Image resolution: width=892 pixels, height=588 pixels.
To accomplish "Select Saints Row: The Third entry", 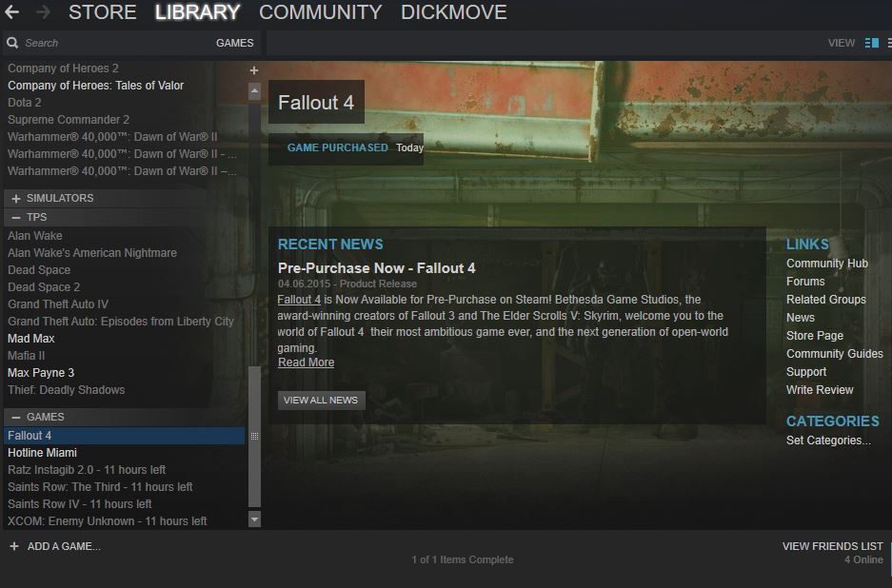I will click(100, 487).
